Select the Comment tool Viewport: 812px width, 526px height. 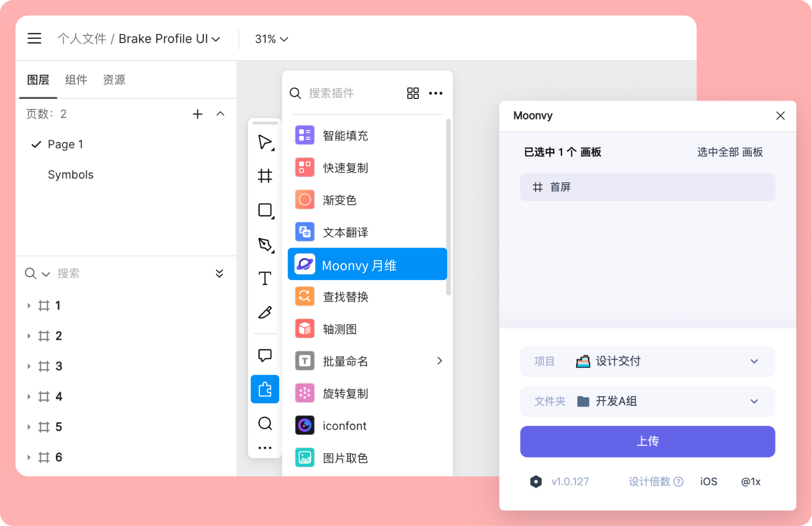pos(265,355)
